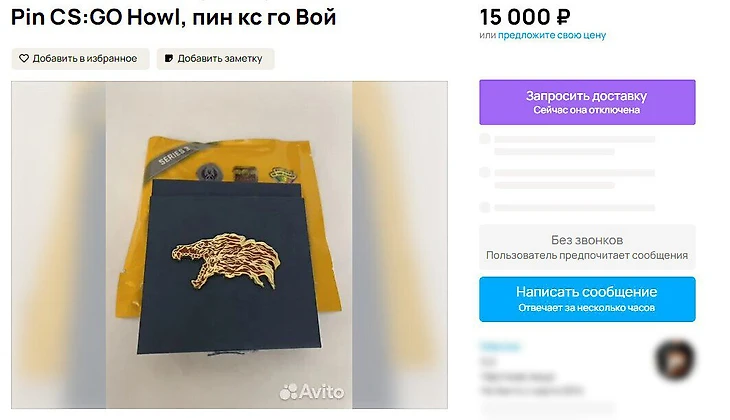
Task: Click the Avito watermark logo on the photo
Action: pyautogui.click(x=312, y=392)
